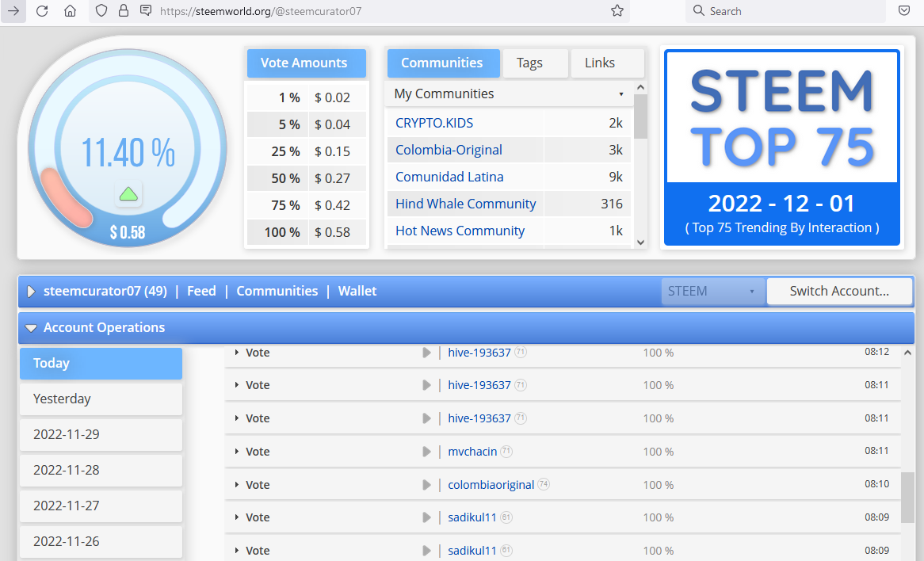Screen dimensions: 924x561
Task: Select the Vote Amounts tab
Action: coord(306,63)
